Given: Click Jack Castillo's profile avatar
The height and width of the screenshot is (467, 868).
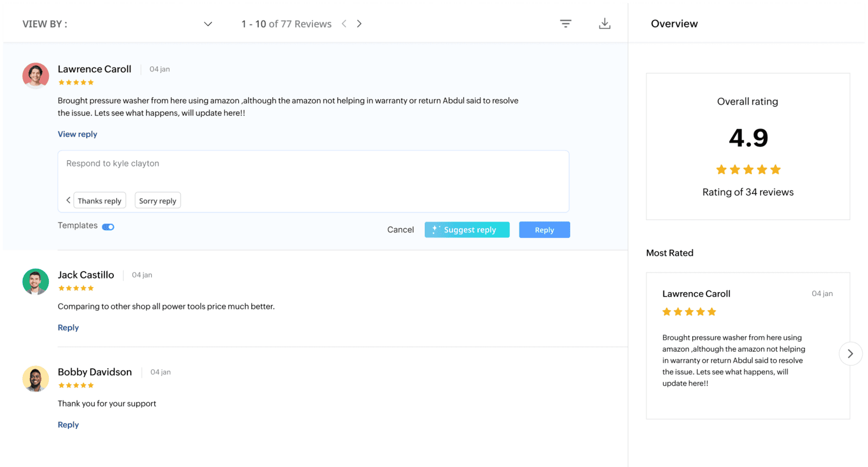Looking at the screenshot, I should pos(36,281).
